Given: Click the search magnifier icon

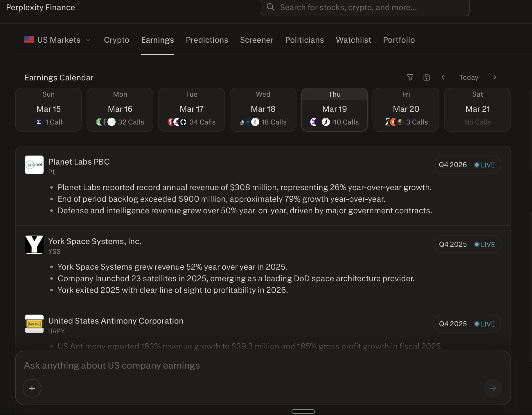Looking at the screenshot, I should pyautogui.click(x=270, y=7).
